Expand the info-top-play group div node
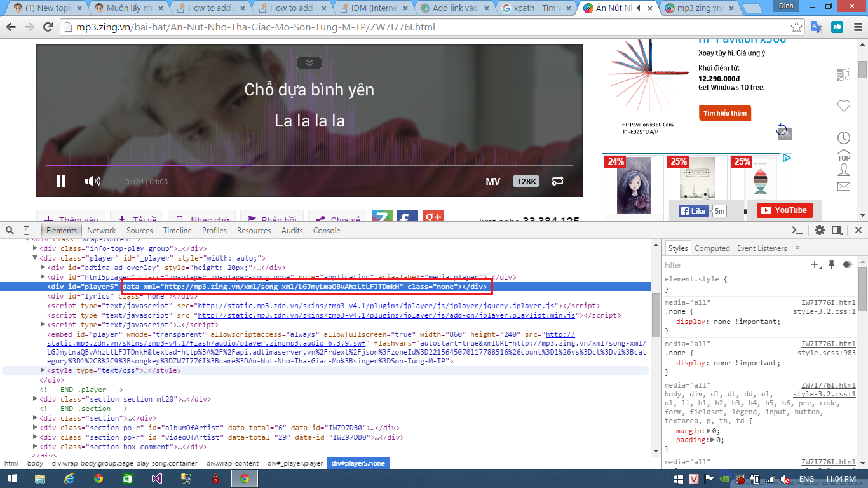Image resolution: width=868 pixels, height=488 pixels. pyautogui.click(x=36, y=248)
